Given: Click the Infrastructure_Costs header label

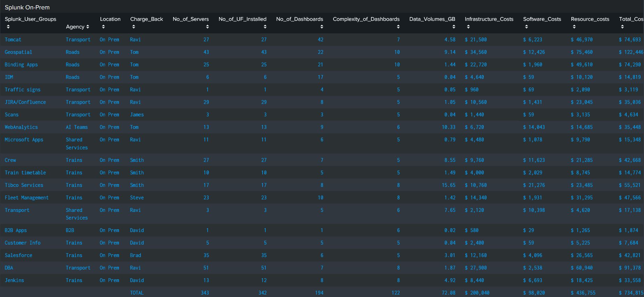Looking at the screenshot, I should point(489,19).
